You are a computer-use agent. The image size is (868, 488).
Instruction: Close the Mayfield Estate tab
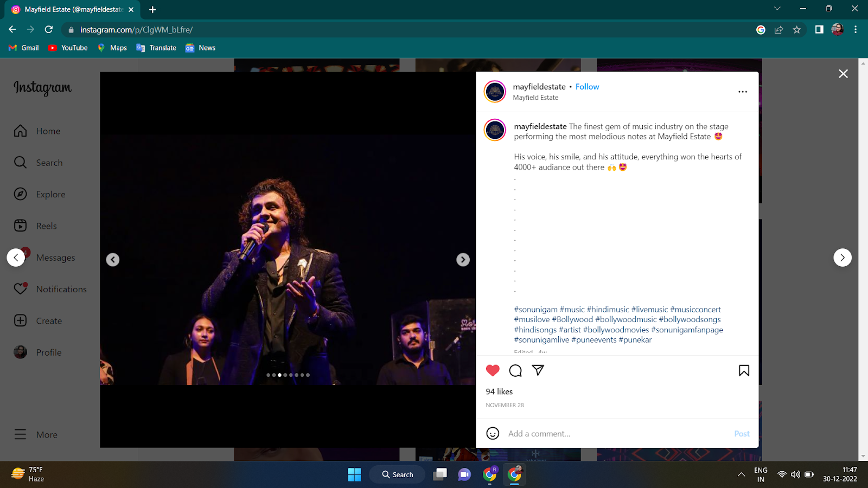[131, 9]
